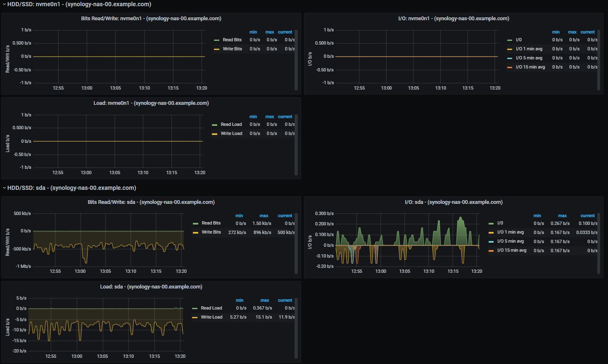The width and height of the screenshot is (608, 364).
Task: Click green Read Bits color swatch in sda legend
Action: click(196, 224)
